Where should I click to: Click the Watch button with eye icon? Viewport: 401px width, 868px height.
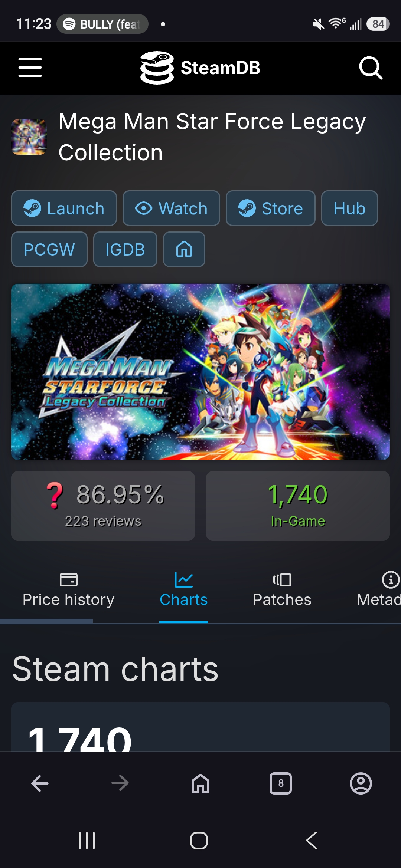click(x=171, y=208)
